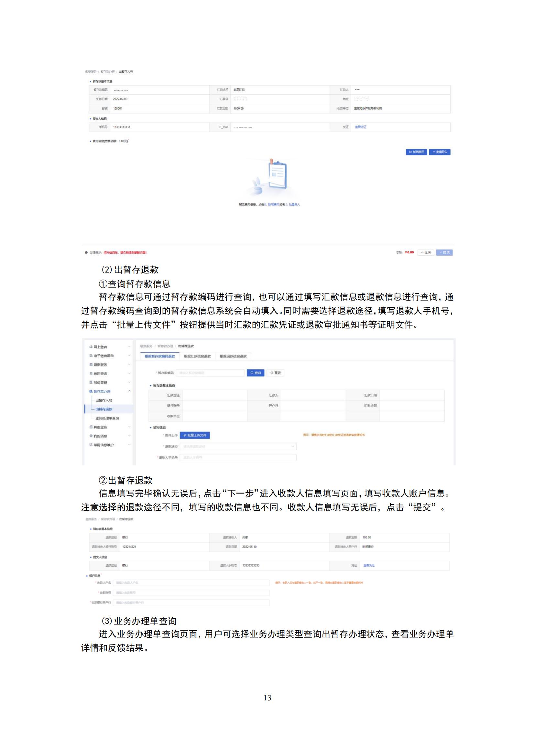Click the 1000.00 汇款金额 value
The image size is (535, 756).
[238, 108]
